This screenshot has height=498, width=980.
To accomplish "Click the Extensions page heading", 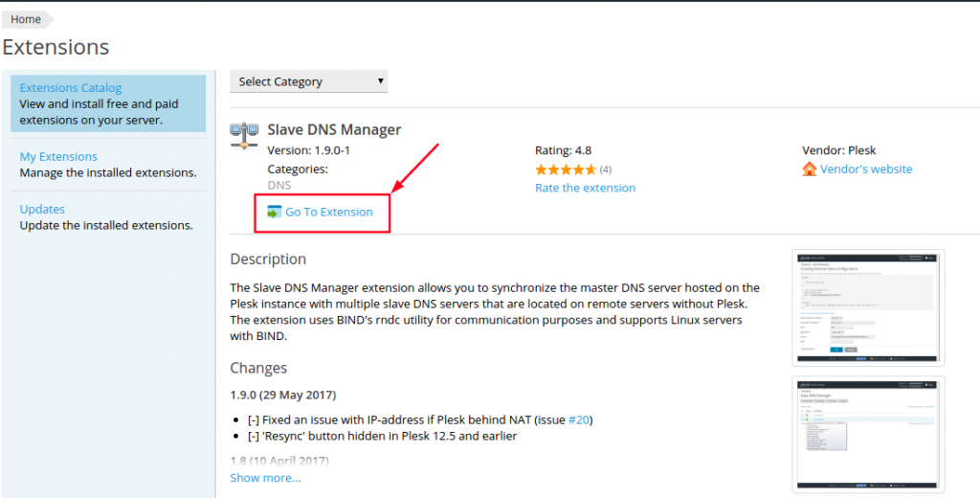I will point(56,47).
